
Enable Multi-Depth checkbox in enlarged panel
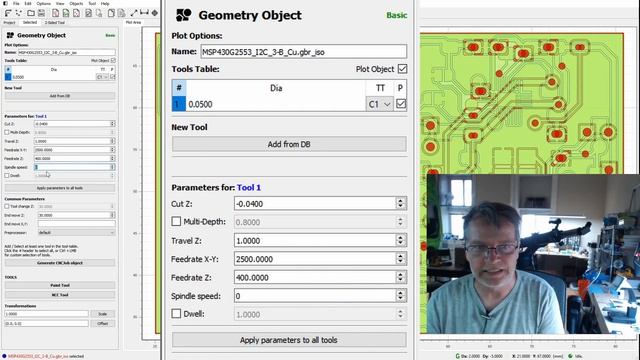click(x=176, y=221)
